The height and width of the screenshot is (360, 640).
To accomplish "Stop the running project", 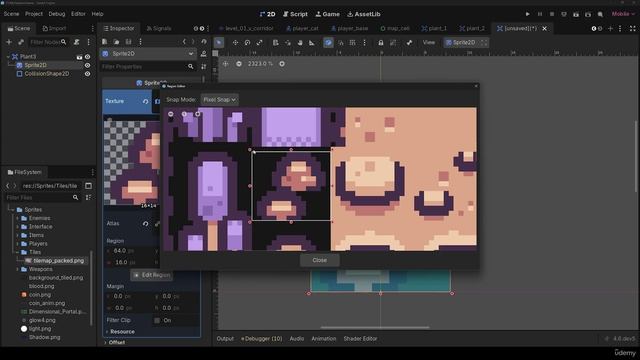I will click(x=552, y=14).
